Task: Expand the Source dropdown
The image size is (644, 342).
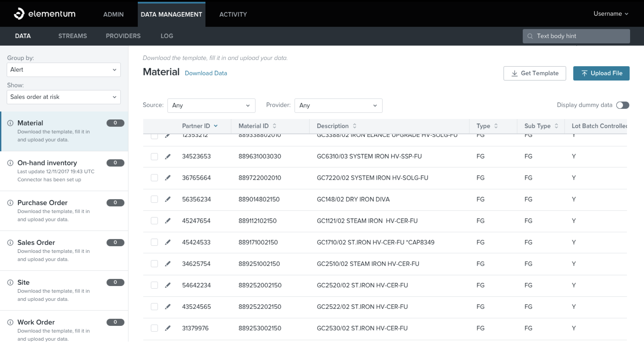Action: click(x=211, y=106)
